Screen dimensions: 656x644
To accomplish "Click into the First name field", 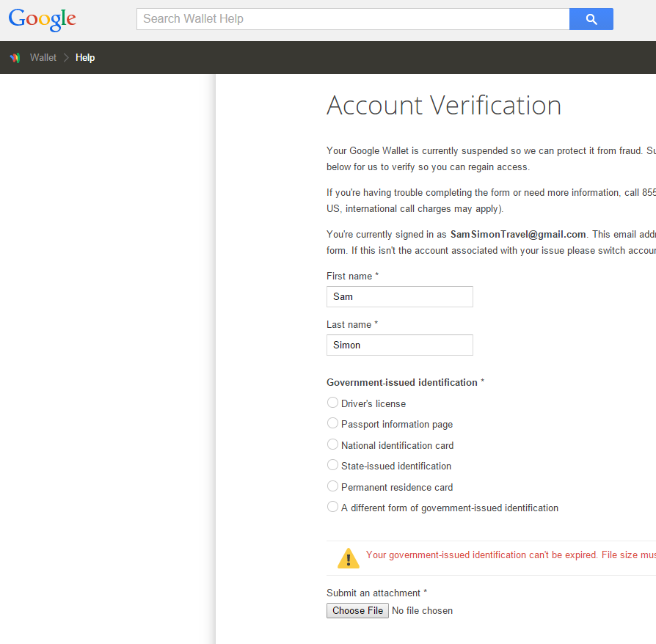I will click(x=399, y=297).
